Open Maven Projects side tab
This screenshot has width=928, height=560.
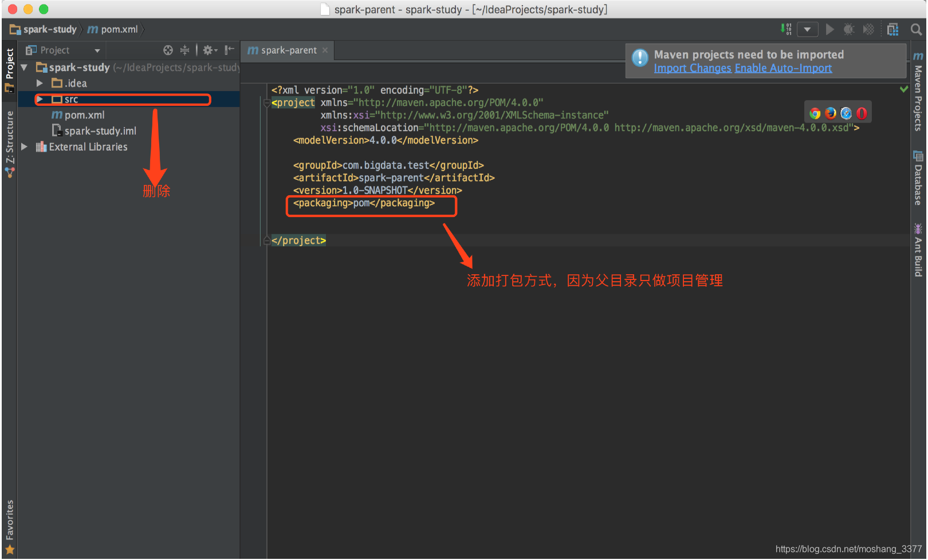918,92
